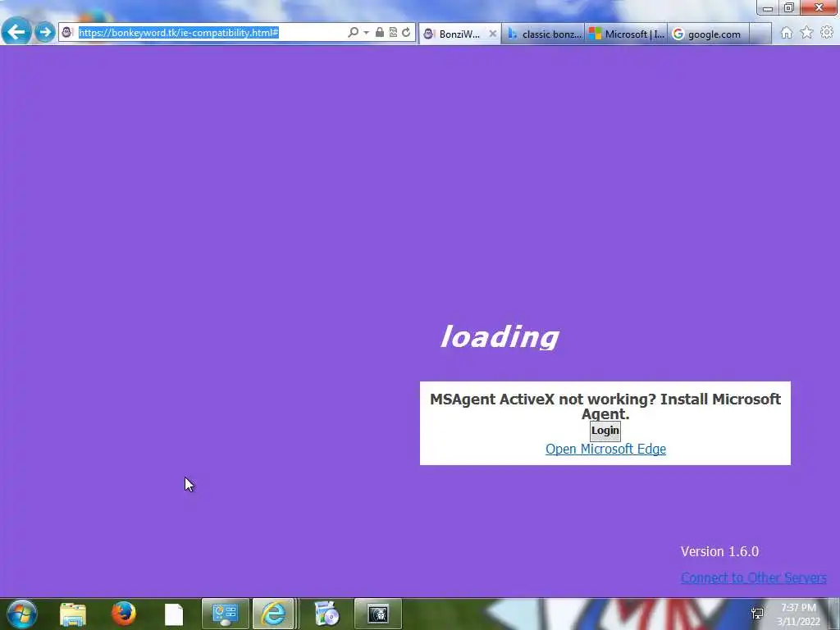The height and width of the screenshot is (630, 840).
Task: Open the software installer disc taskbar icon
Action: click(326, 614)
